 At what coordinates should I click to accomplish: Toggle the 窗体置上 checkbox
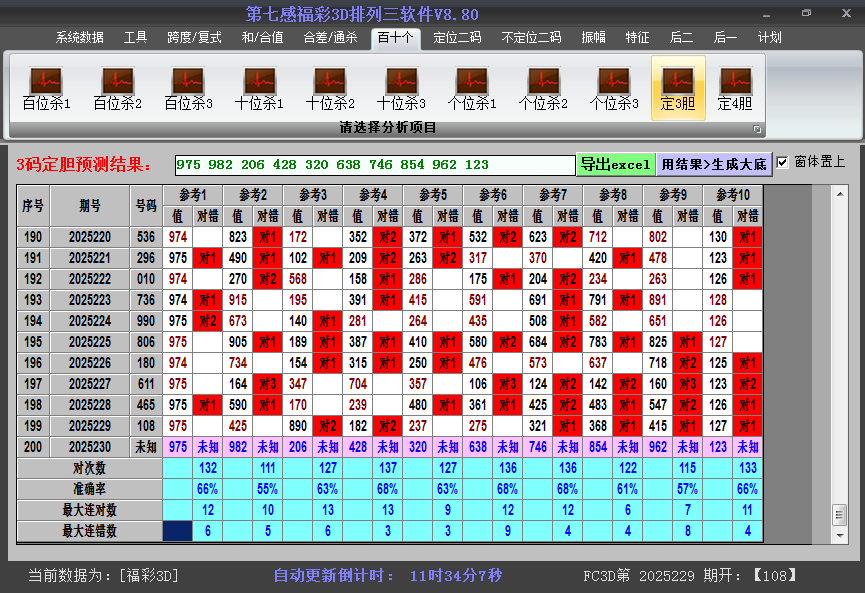click(x=783, y=162)
